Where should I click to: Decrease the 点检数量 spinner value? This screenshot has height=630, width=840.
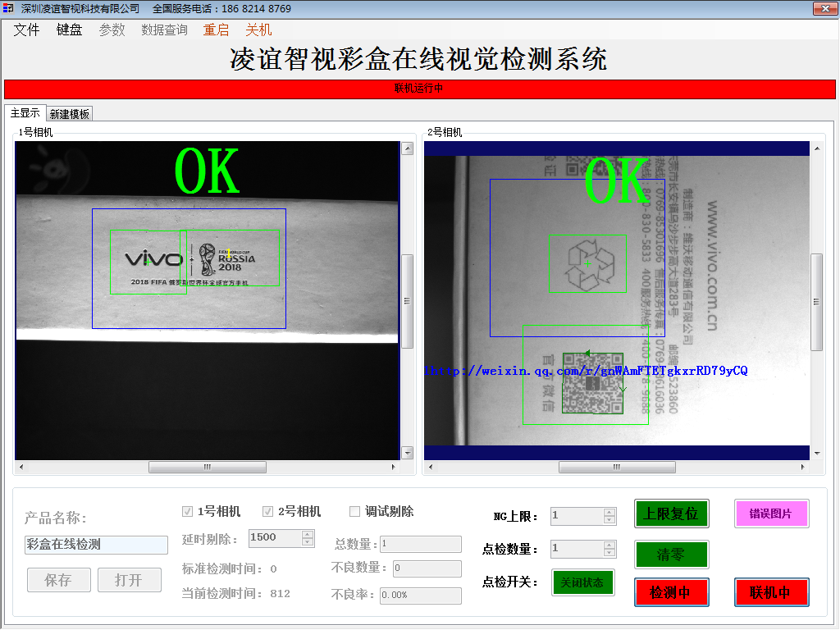pos(609,554)
